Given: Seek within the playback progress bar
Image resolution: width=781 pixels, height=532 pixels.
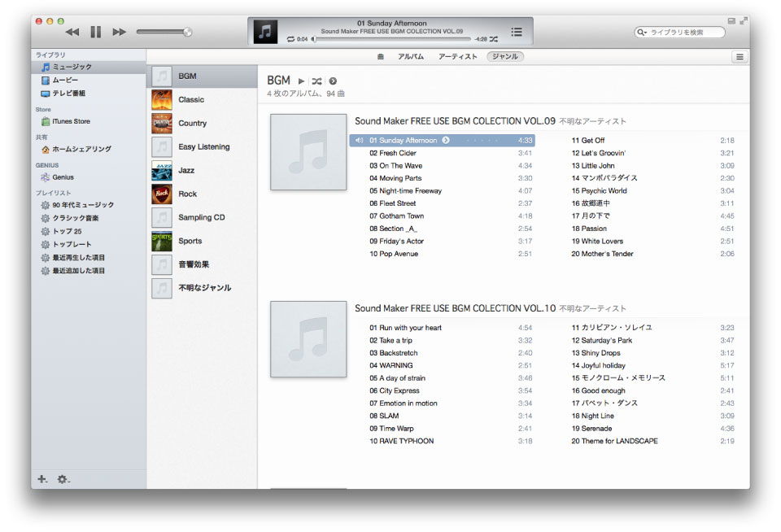Looking at the screenshot, I should [391, 39].
